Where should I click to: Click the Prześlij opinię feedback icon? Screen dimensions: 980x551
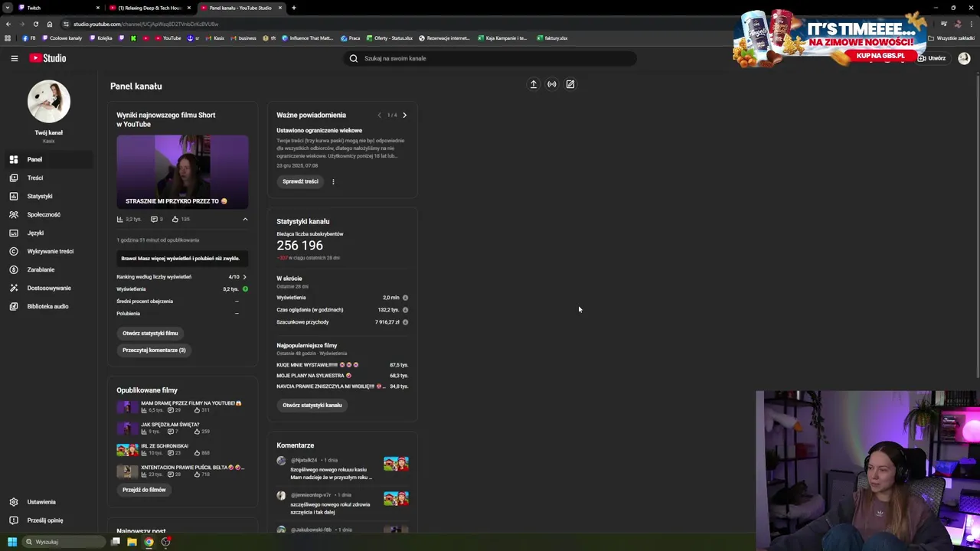(x=13, y=520)
